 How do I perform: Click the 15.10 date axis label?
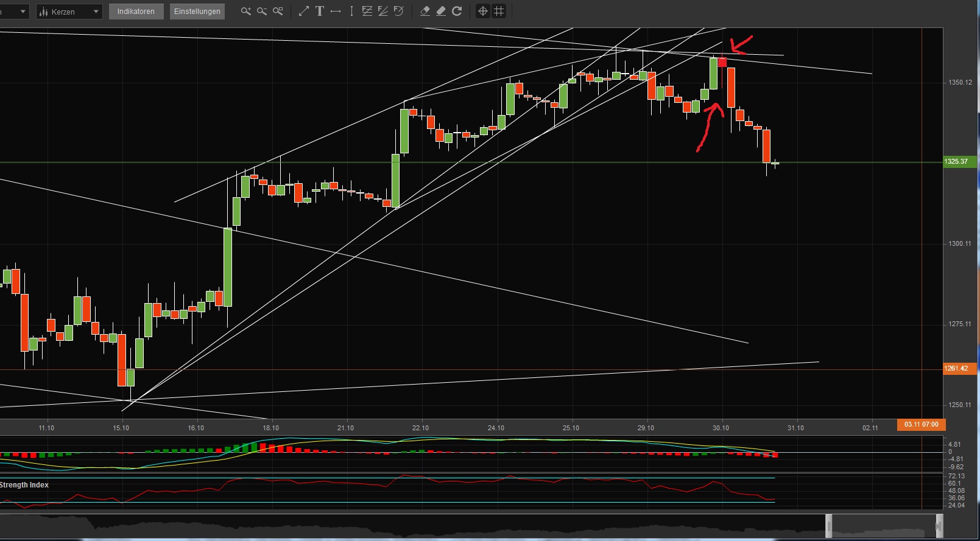point(121,428)
